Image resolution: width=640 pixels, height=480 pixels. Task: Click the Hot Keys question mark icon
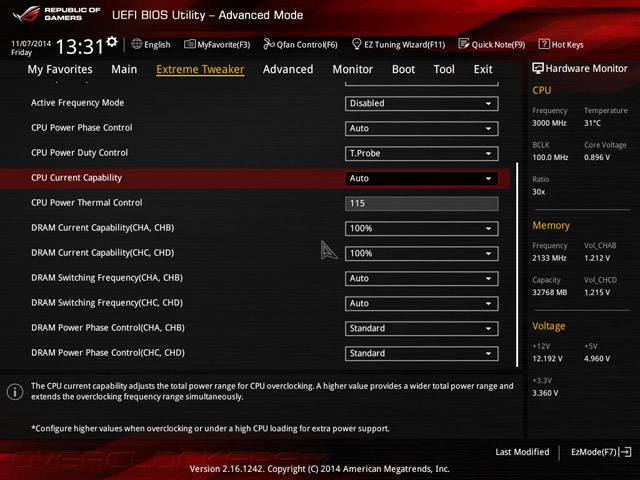(x=544, y=44)
